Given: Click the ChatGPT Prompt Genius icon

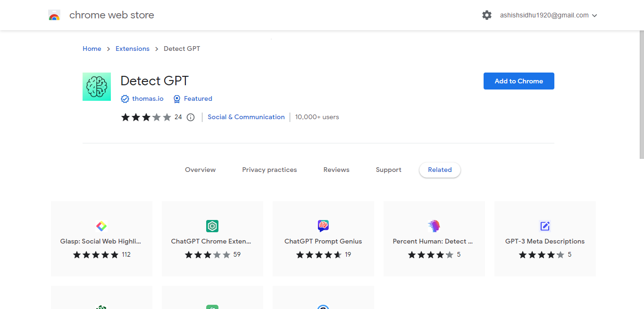Looking at the screenshot, I should coord(323,226).
